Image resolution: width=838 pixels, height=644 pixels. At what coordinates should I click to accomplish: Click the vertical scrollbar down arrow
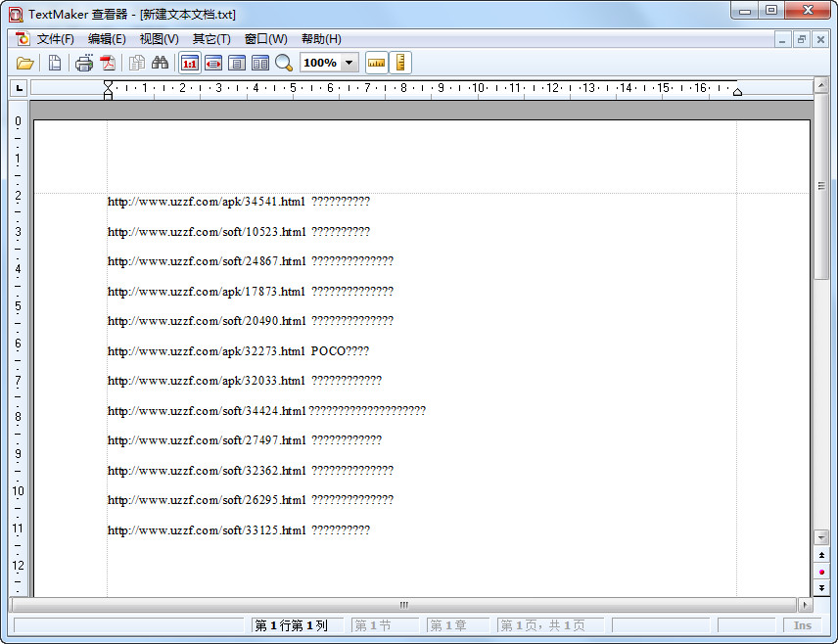pos(821,537)
